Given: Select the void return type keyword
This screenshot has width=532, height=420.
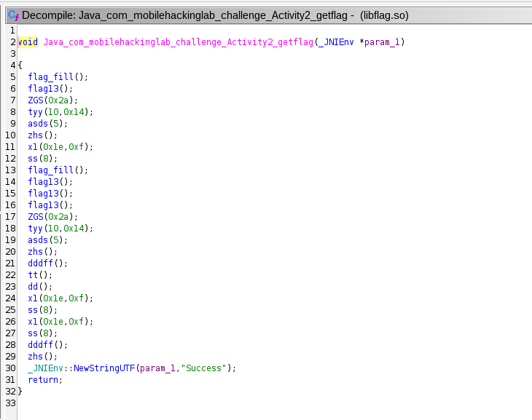Looking at the screenshot, I should point(27,42).
